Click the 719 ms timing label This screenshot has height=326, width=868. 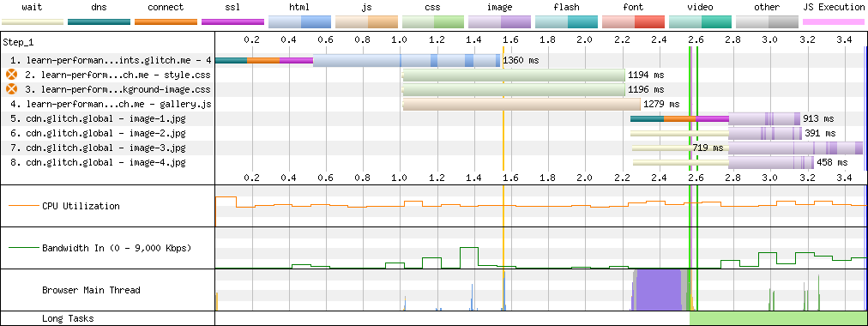click(708, 148)
